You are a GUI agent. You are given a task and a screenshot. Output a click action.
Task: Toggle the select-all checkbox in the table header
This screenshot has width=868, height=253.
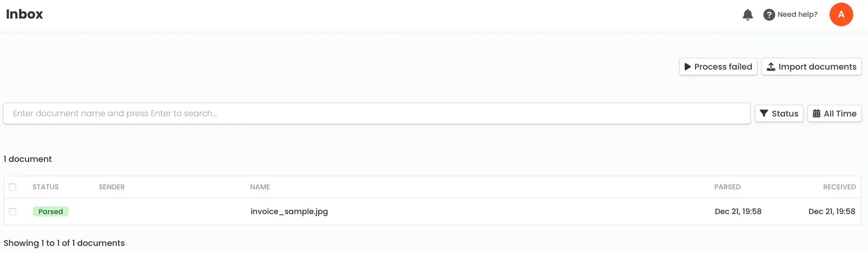13,187
